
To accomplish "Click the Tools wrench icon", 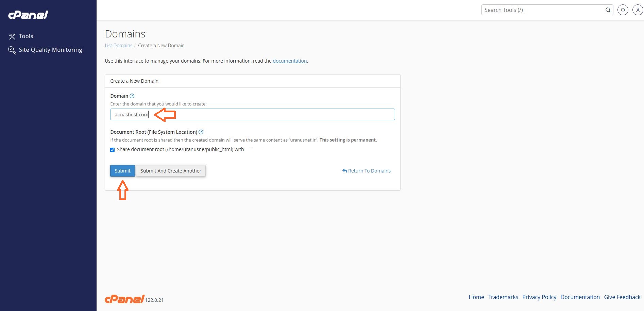I will [12, 36].
